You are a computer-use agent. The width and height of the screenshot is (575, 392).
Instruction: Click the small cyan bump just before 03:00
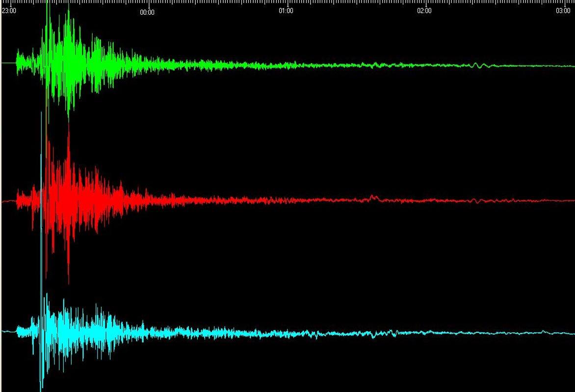[543, 332]
